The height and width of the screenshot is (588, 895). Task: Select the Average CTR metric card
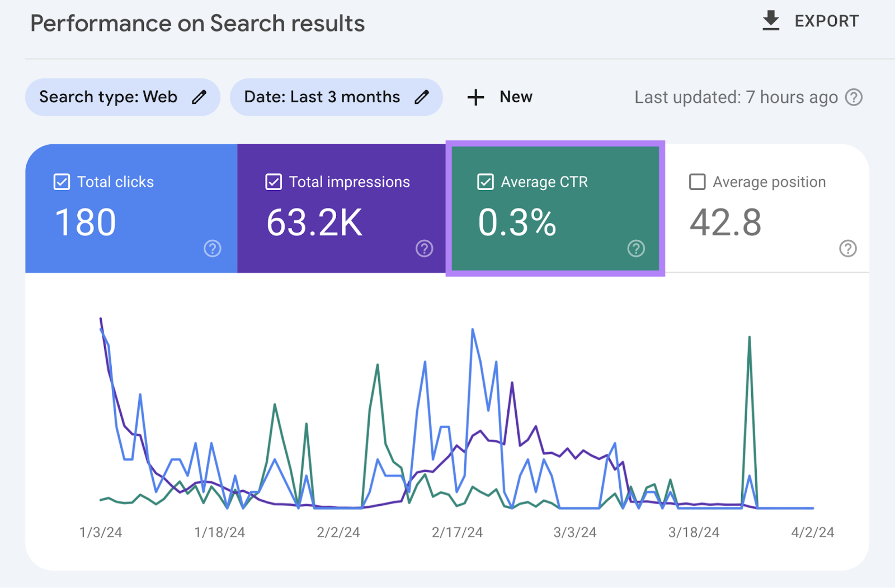click(555, 208)
